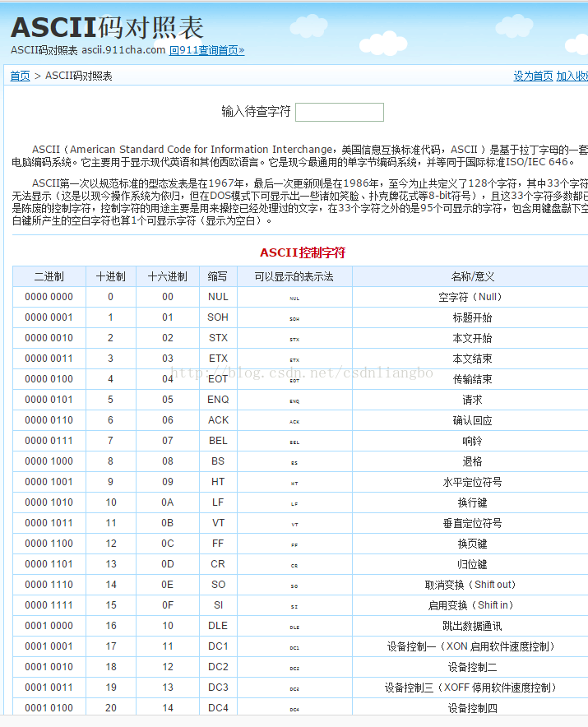Click the 本文结束 meaning cell

[470, 359]
